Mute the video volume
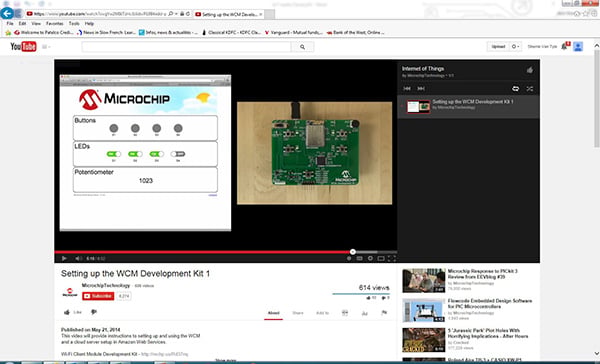Screen dimensions: 600x364 pos(78,258)
